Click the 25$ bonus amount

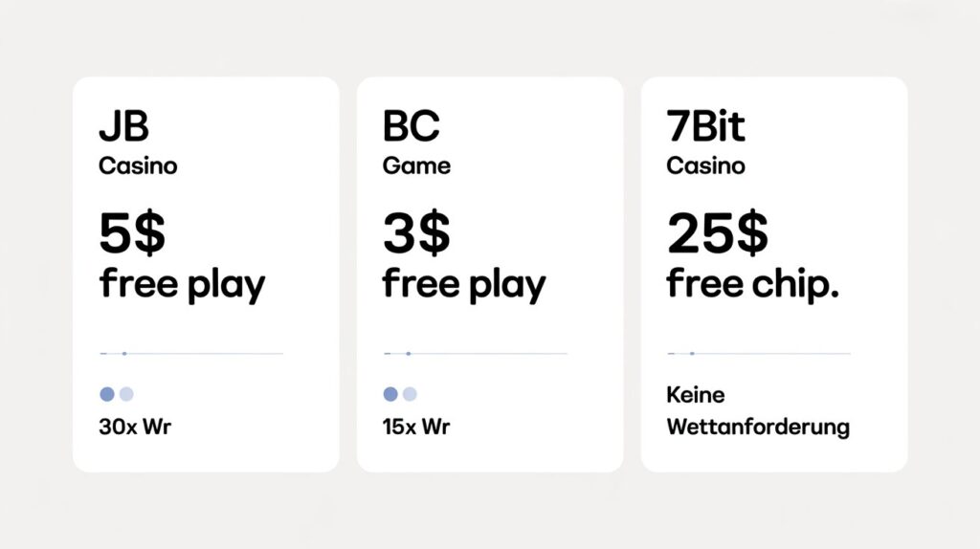pyautogui.click(x=718, y=233)
